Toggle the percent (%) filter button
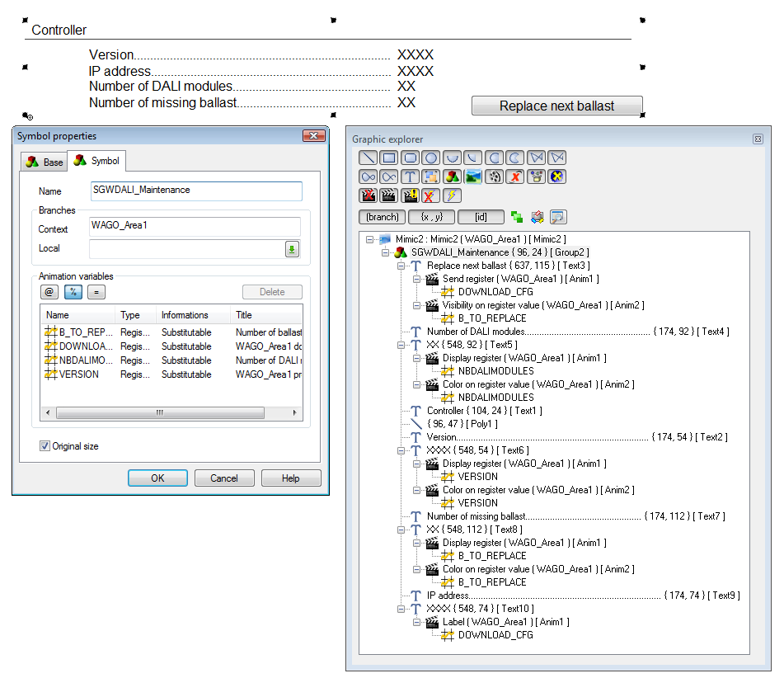The width and height of the screenshot is (784, 678). click(73, 292)
